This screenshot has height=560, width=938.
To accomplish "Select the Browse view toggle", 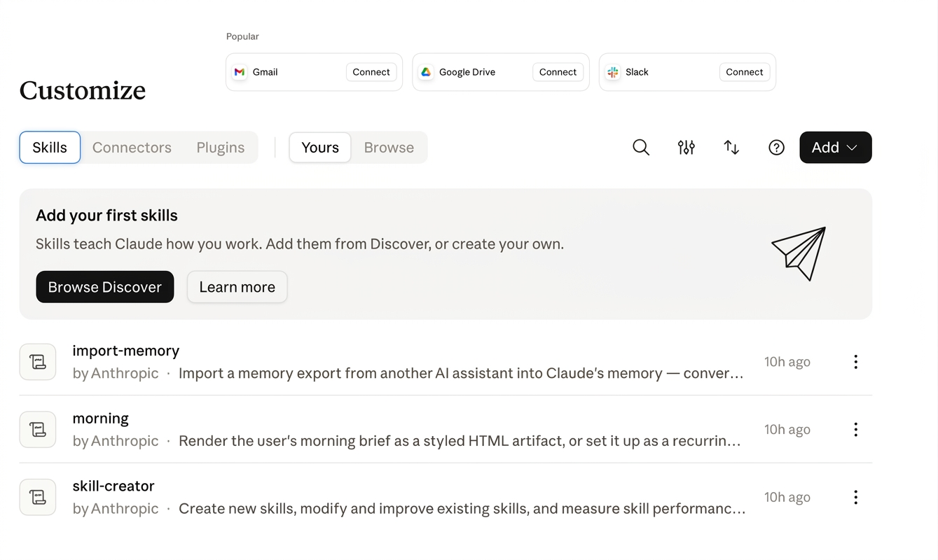I will pyautogui.click(x=389, y=148).
